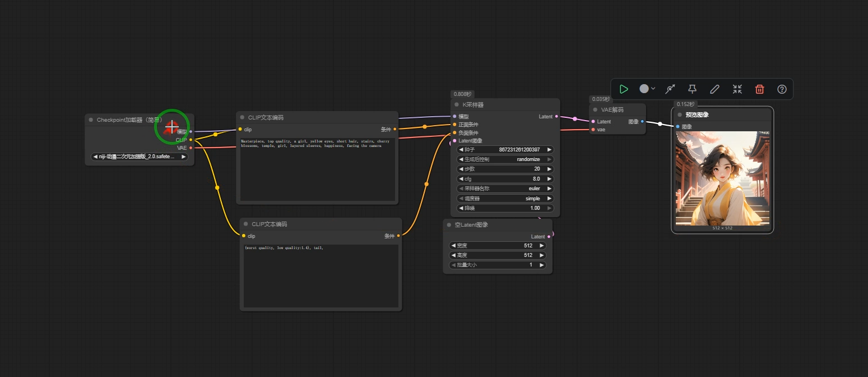Click the collapse arrows icon in the toolbar
This screenshot has width=868, height=377.
click(737, 89)
